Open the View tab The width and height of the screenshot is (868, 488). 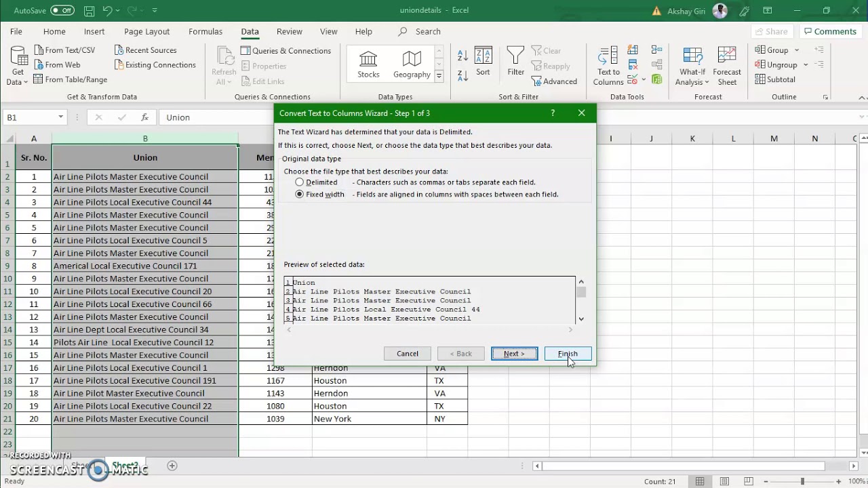tap(329, 31)
